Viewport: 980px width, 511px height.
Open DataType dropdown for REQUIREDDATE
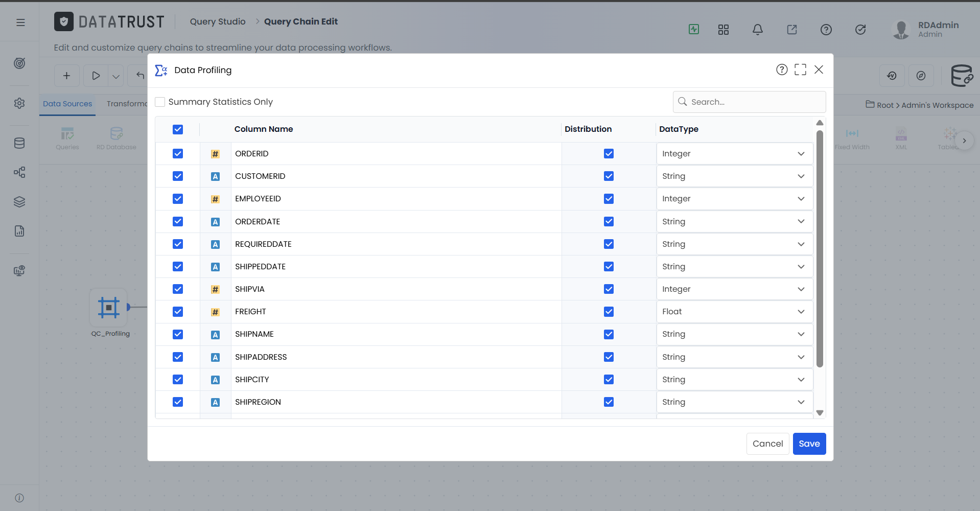pos(734,244)
